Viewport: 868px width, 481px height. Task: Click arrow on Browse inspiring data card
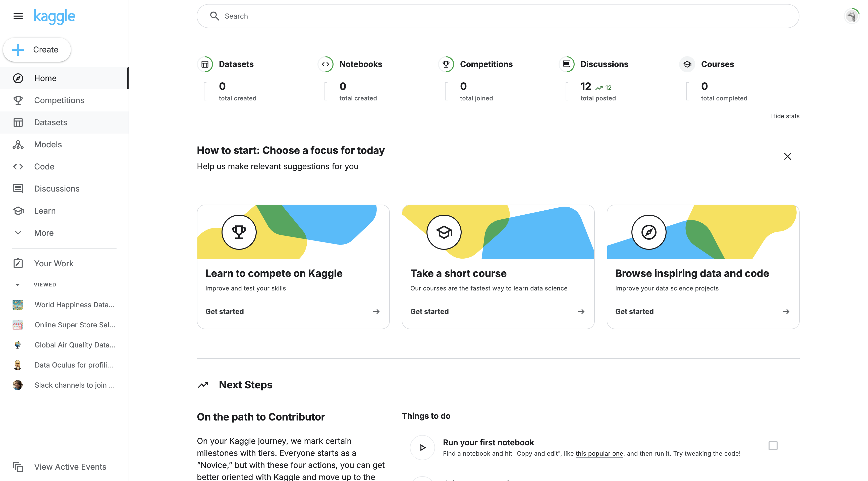click(x=786, y=312)
